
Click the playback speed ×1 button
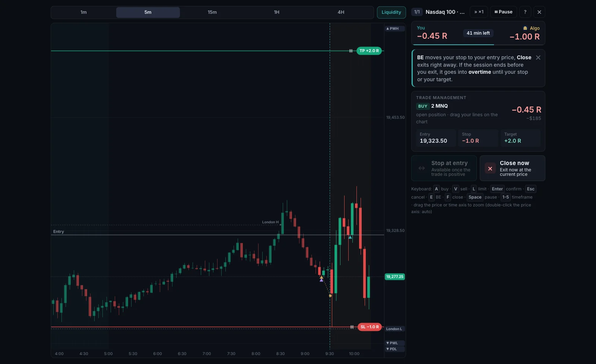(479, 12)
